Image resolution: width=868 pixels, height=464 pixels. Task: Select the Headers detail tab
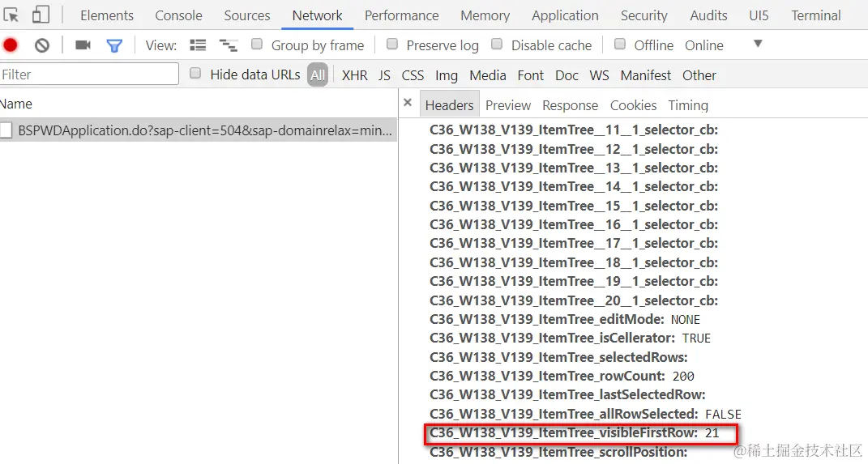[x=450, y=105]
